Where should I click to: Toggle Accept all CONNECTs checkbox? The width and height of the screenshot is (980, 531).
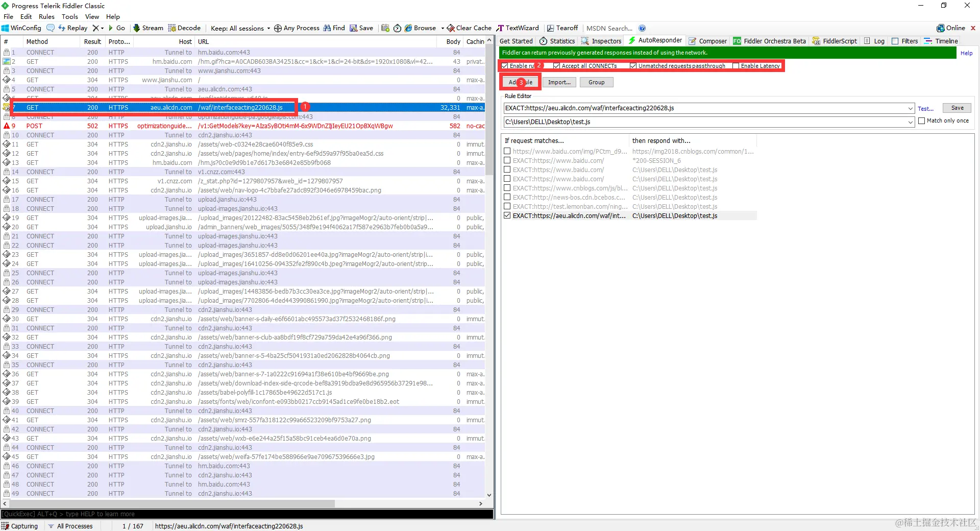[557, 66]
